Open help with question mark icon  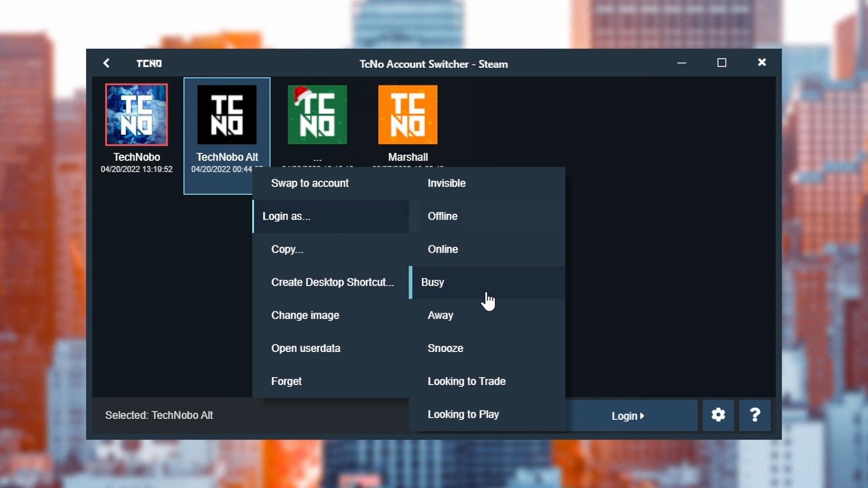click(x=755, y=415)
